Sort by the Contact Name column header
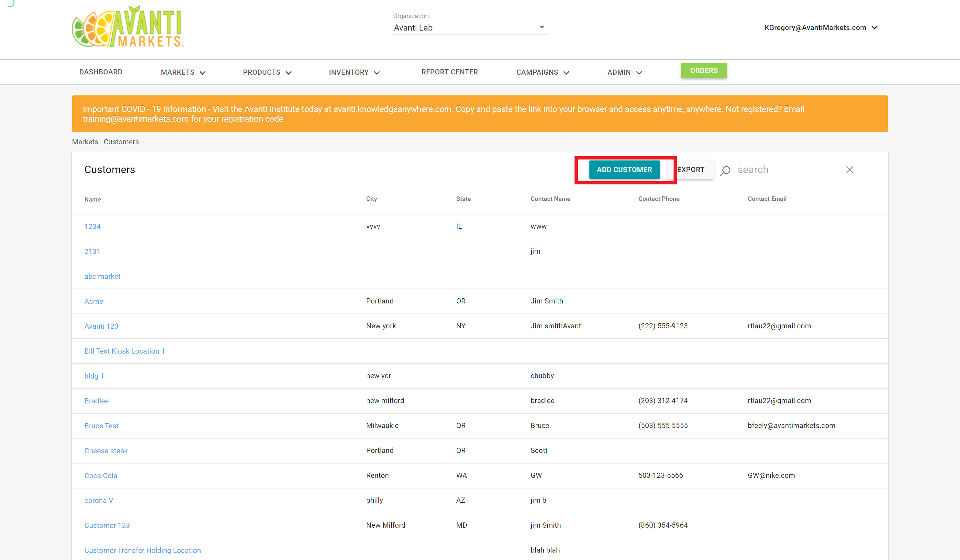The height and width of the screenshot is (560, 960). click(550, 199)
